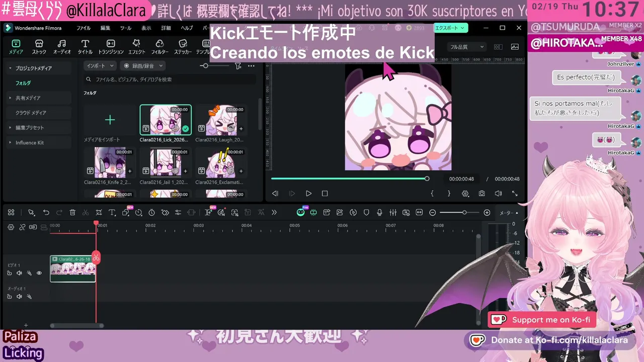This screenshot has height=362, width=644.
Task: Open the ヘルプ menu
Action: (187, 28)
